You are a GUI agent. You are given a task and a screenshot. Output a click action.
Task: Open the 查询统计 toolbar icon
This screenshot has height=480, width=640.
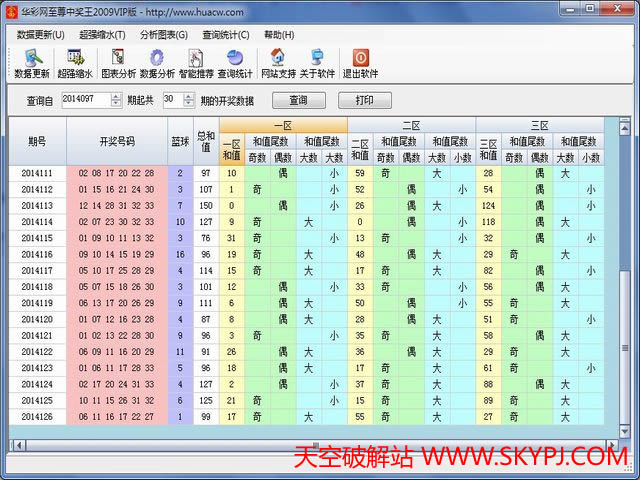click(235, 63)
